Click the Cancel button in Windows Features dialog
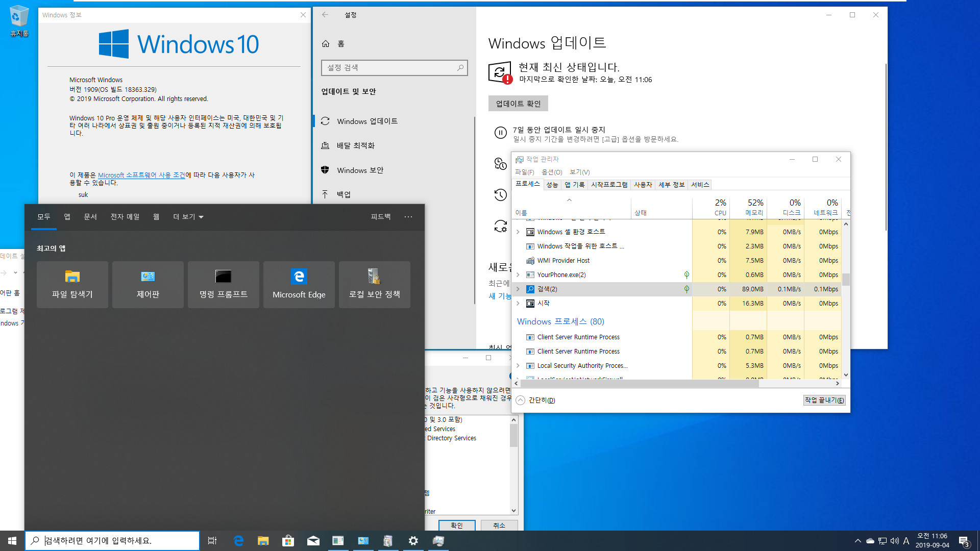This screenshot has height=551, width=980. (x=499, y=525)
